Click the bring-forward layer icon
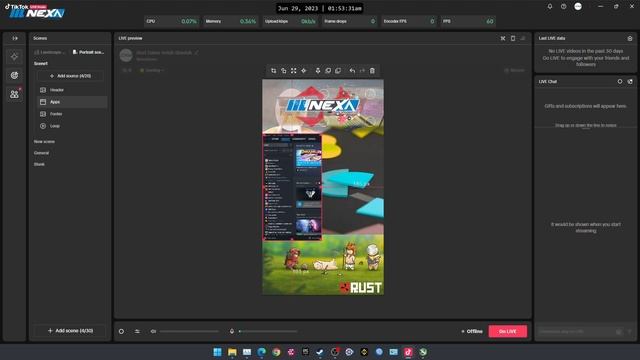 tap(328, 71)
